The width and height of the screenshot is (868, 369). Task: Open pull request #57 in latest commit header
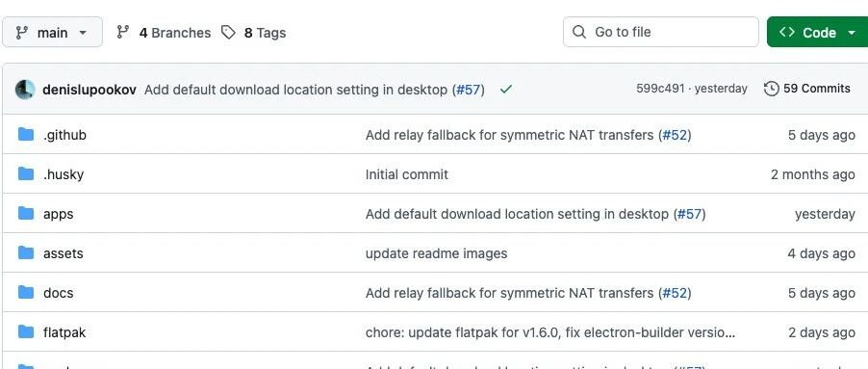pos(469,90)
